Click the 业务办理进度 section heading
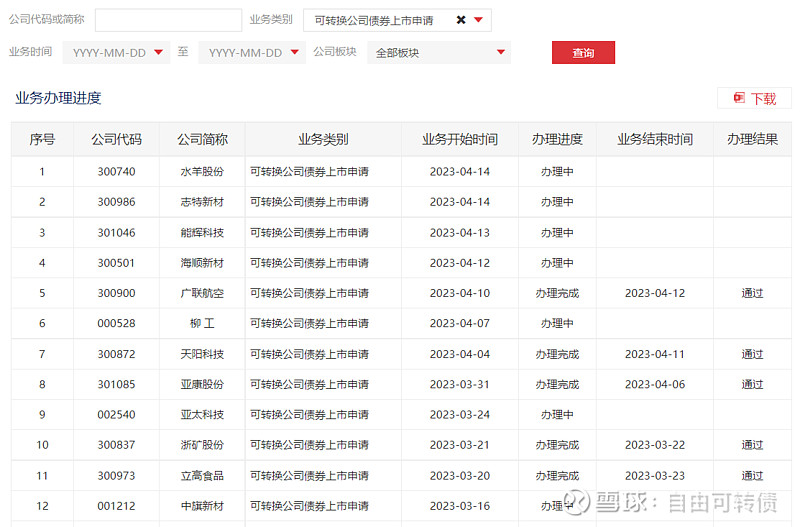The image size is (800, 527). [58, 98]
